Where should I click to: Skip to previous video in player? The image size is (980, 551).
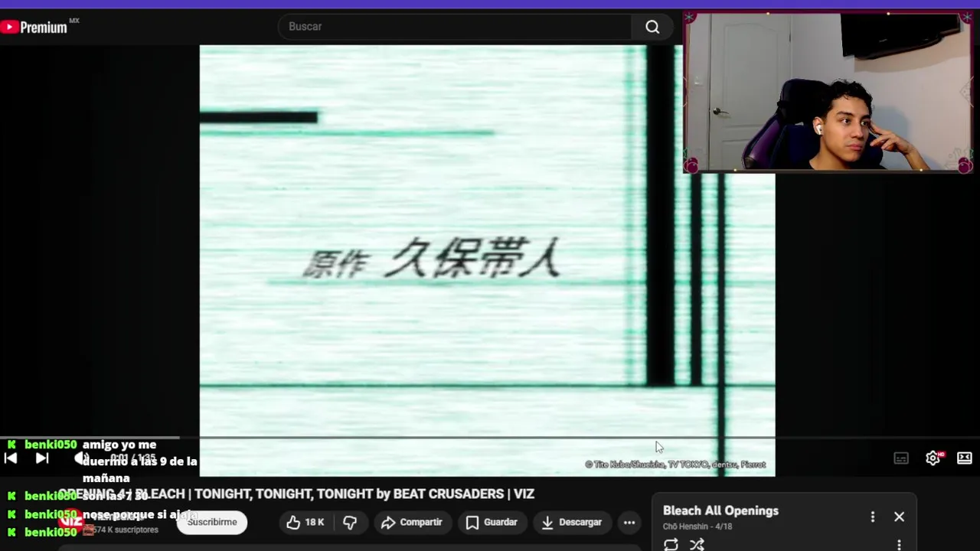[x=11, y=458]
